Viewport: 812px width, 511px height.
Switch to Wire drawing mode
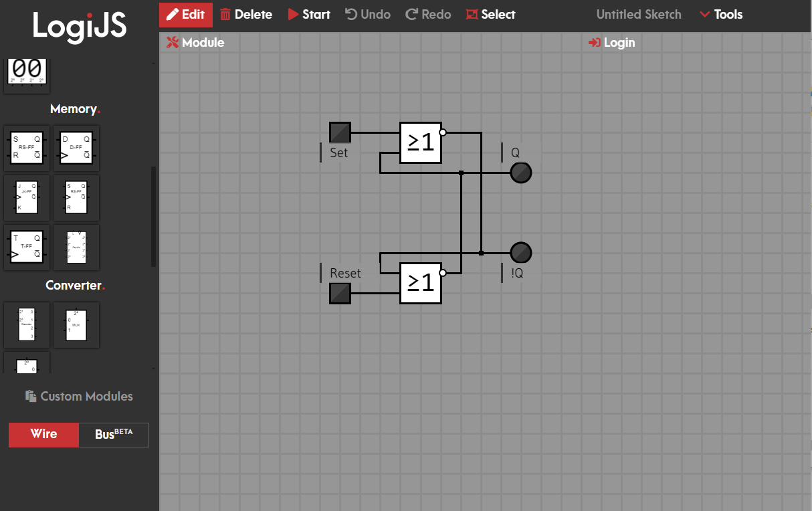click(43, 434)
